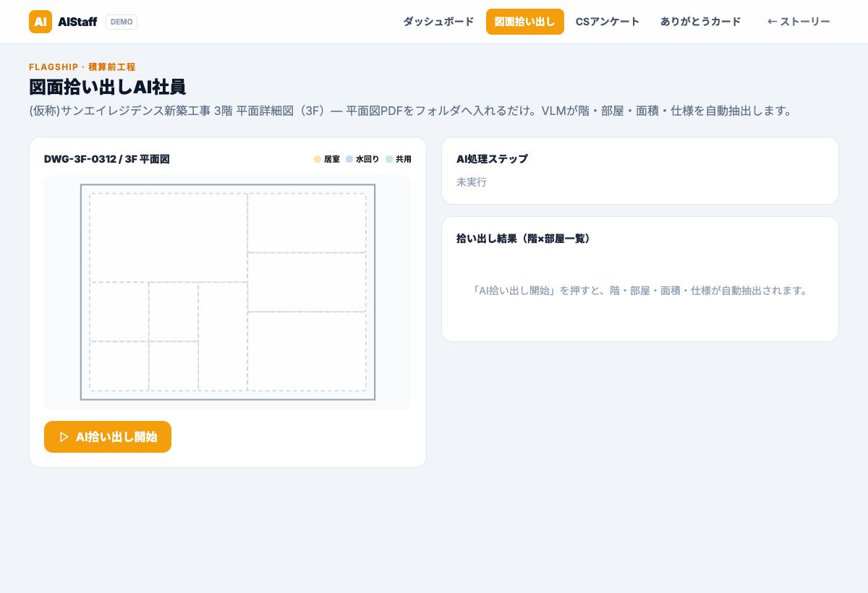
Task: Click the back arrow beside ストーリー
Action: tap(772, 22)
